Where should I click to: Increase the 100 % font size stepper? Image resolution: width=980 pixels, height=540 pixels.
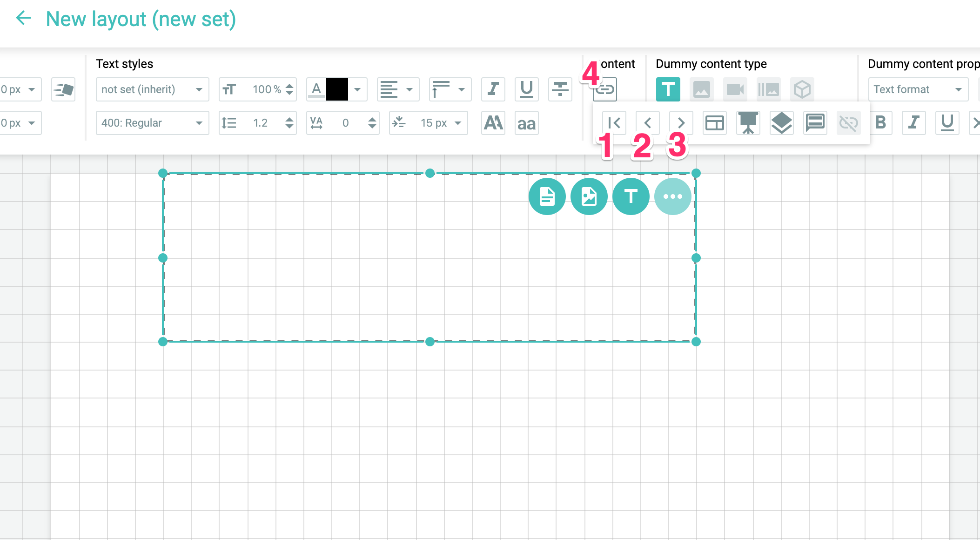pos(289,86)
